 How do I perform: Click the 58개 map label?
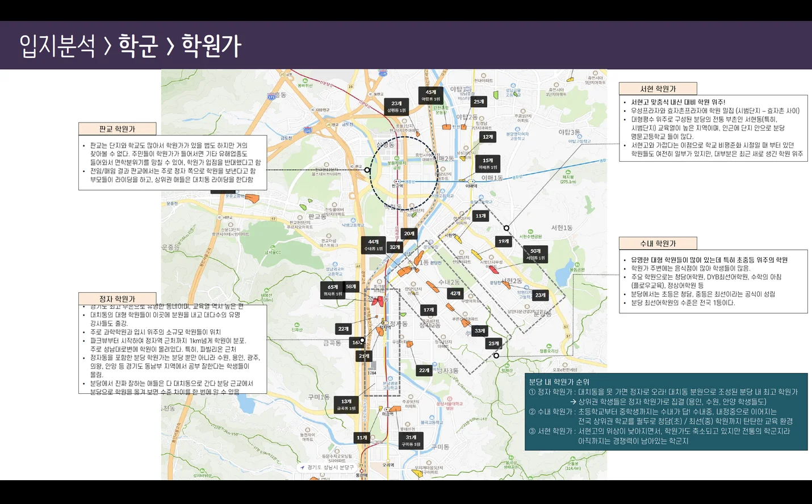click(x=351, y=287)
